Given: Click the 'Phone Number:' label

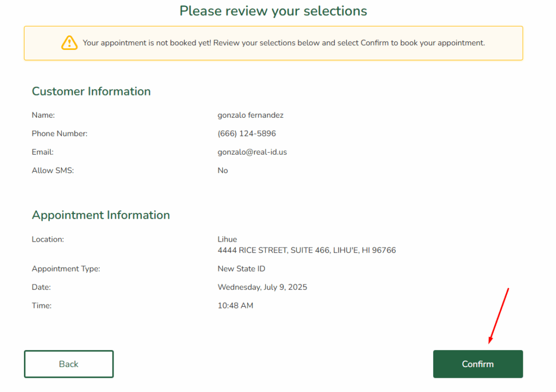Looking at the screenshot, I should point(60,134).
